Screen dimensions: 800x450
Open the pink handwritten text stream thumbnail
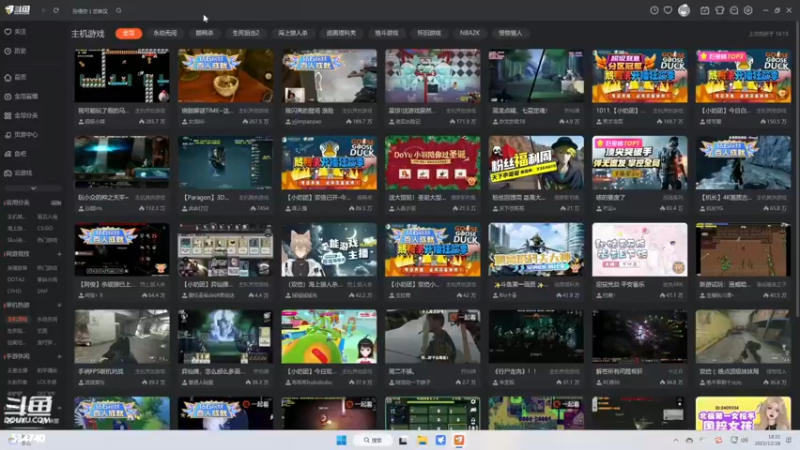click(640, 249)
